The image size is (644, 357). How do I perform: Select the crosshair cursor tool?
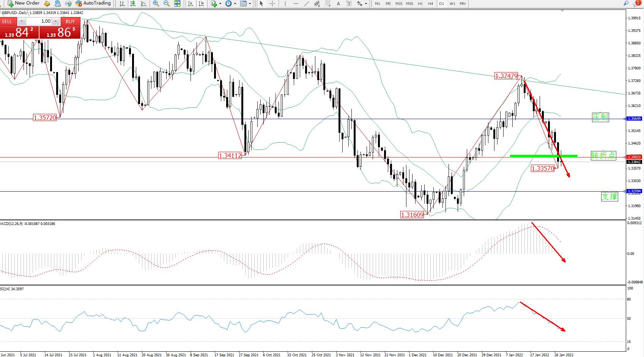click(272, 3)
